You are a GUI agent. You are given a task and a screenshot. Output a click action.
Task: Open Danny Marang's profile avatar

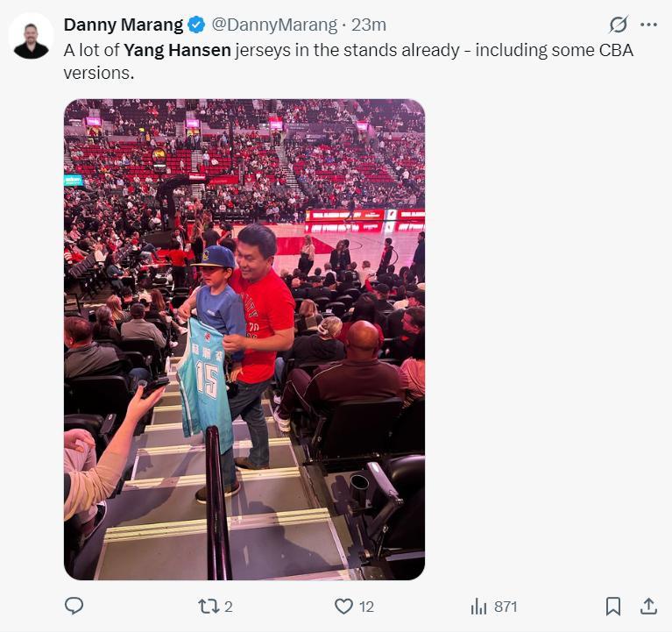[32, 37]
